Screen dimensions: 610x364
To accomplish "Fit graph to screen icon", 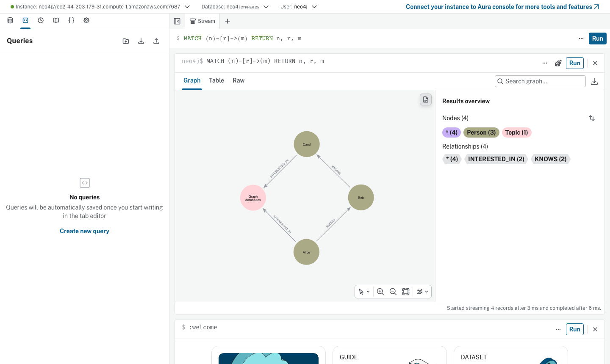I will tap(406, 292).
